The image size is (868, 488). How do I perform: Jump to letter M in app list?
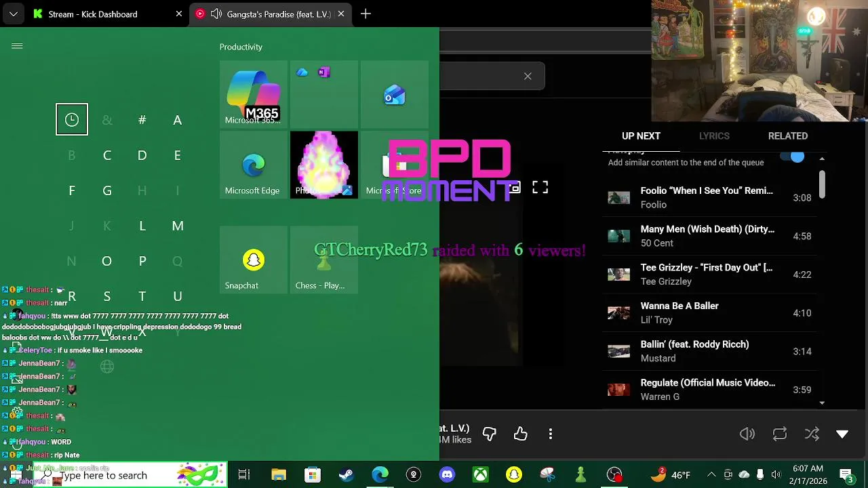(x=178, y=226)
